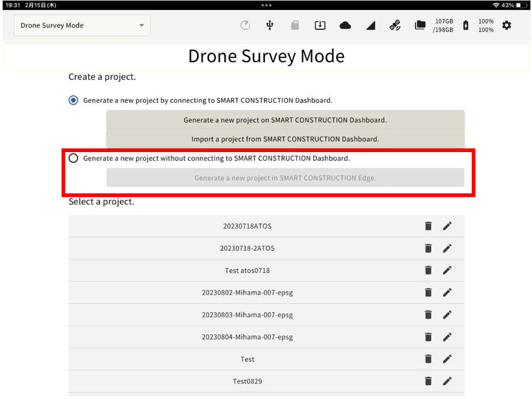Edit project 20230804-Mihama-007-epsg with pencil icon
This screenshot has height=399, width=532.
coord(447,337)
